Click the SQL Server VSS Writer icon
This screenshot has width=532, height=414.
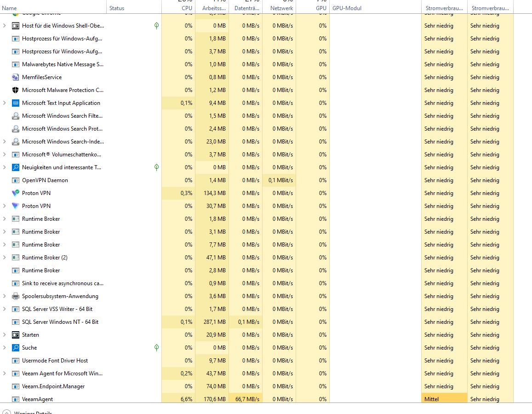[x=15, y=309]
